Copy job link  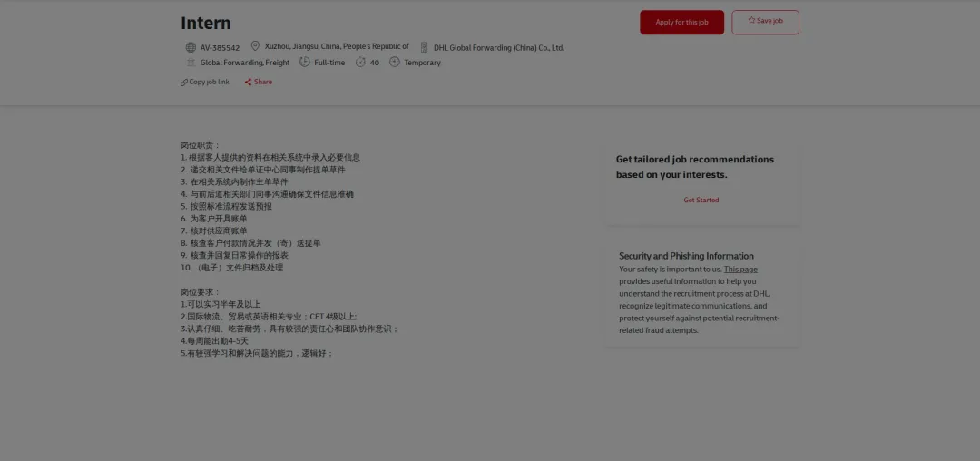(205, 82)
